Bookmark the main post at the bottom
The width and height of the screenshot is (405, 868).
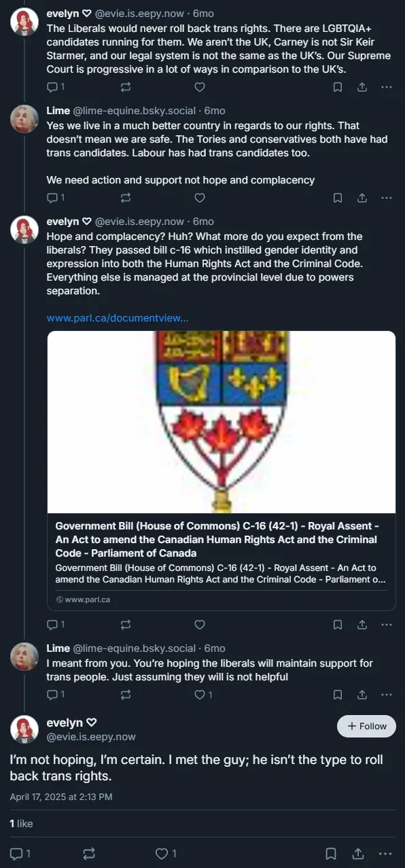click(x=330, y=853)
